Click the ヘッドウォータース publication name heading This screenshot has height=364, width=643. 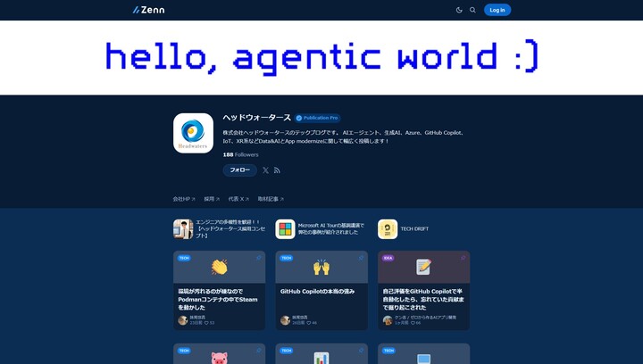click(x=256, y=118)
